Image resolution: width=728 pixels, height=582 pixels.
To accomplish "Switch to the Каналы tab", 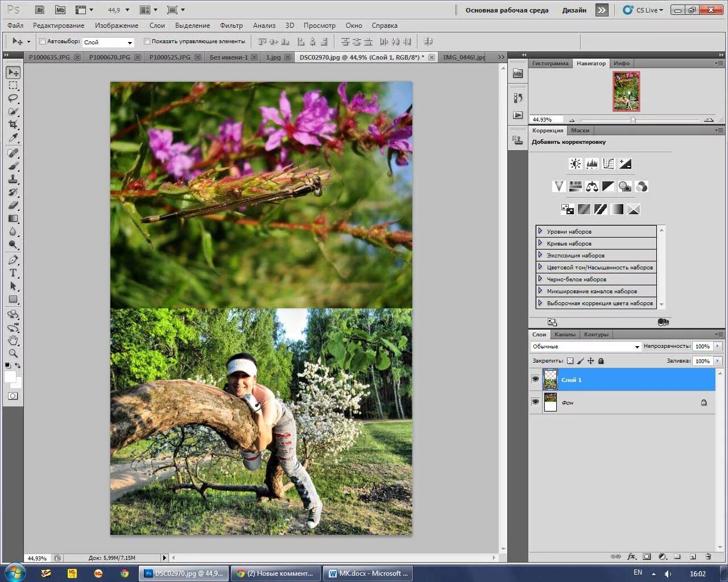I will point(565,334).
